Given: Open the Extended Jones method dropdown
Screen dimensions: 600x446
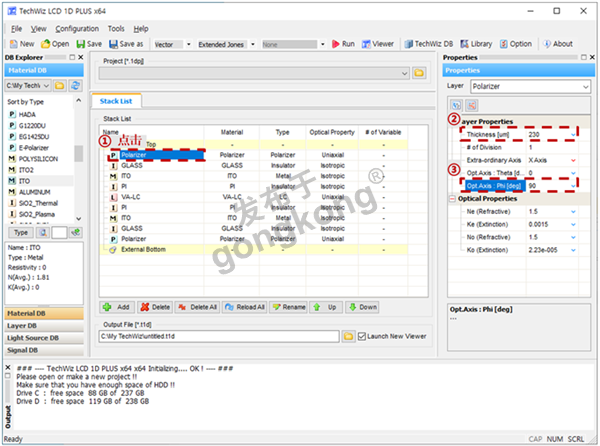Looking at the screenshot, I should pos(253,44).
